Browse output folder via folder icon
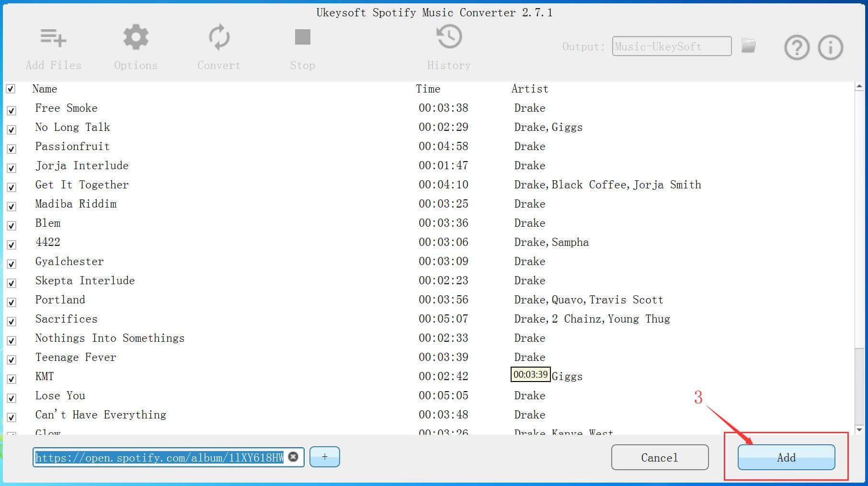 tap(748, 46)
